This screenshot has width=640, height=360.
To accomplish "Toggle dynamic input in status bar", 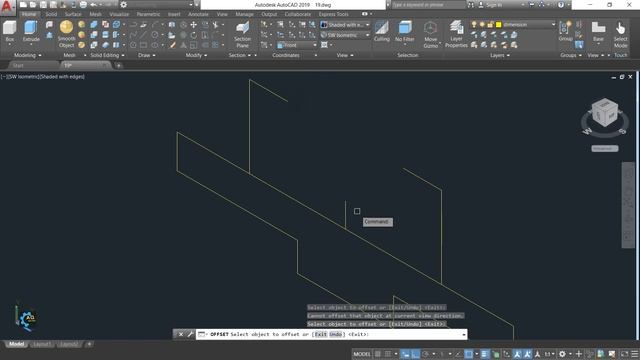I will point(405,354).
